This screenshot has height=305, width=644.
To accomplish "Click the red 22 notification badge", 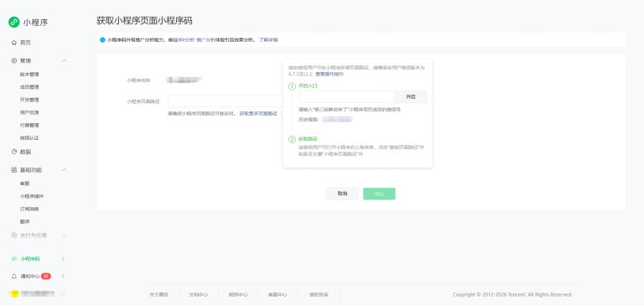I will point(46,277).
